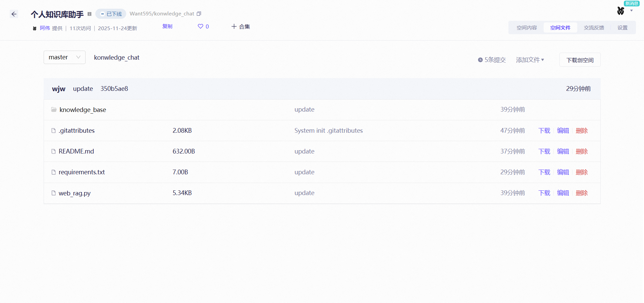Like the space via heart icon
The height and width of the screenshot is (303, 644).
point(200,26)
